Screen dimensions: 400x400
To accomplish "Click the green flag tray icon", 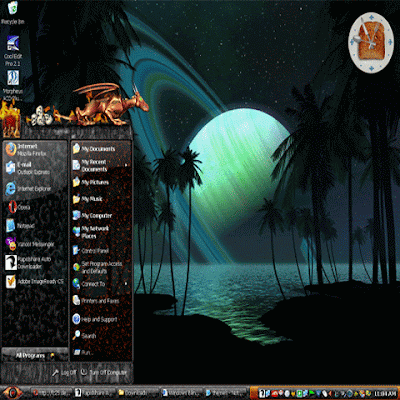I will [311, 393].
